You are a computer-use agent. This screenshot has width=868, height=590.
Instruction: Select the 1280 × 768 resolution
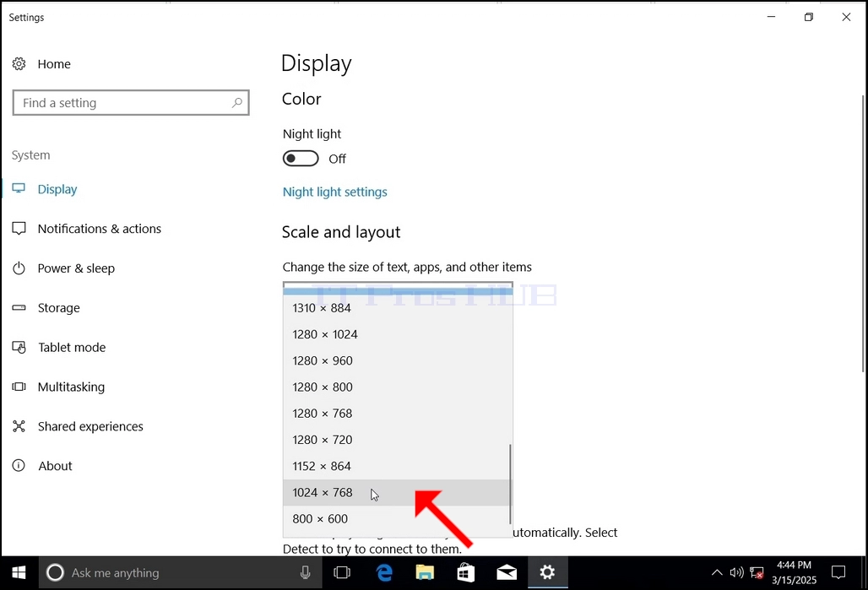click(396, 414)
